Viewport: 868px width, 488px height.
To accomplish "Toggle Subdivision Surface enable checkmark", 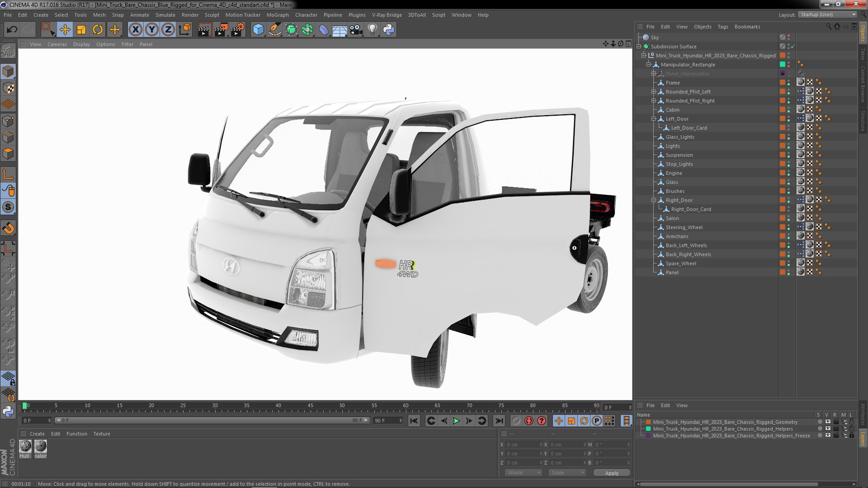I will [x=793, y=47].
